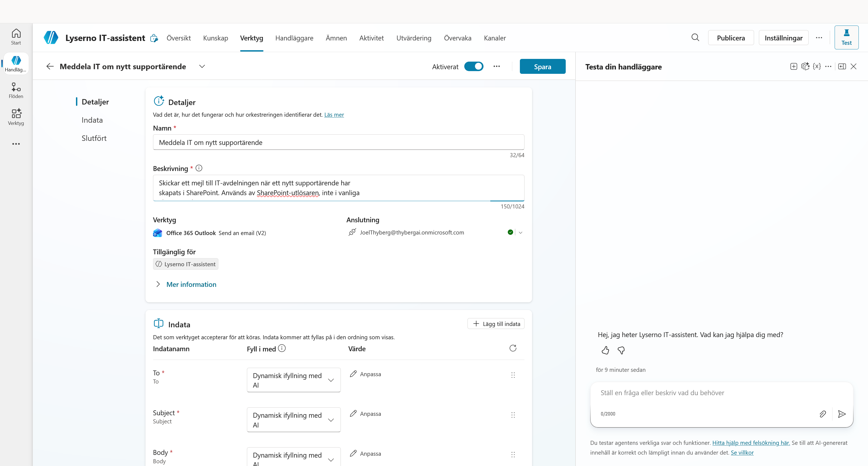Click the send message arrow icon

pos(842,414)
